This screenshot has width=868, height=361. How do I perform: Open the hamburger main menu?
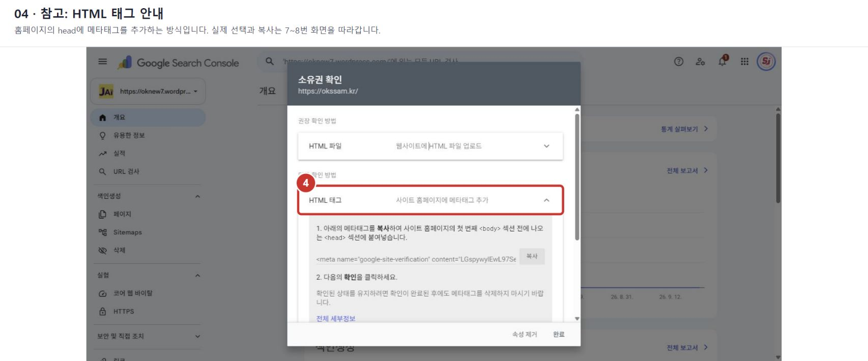[x=103, y=62]
